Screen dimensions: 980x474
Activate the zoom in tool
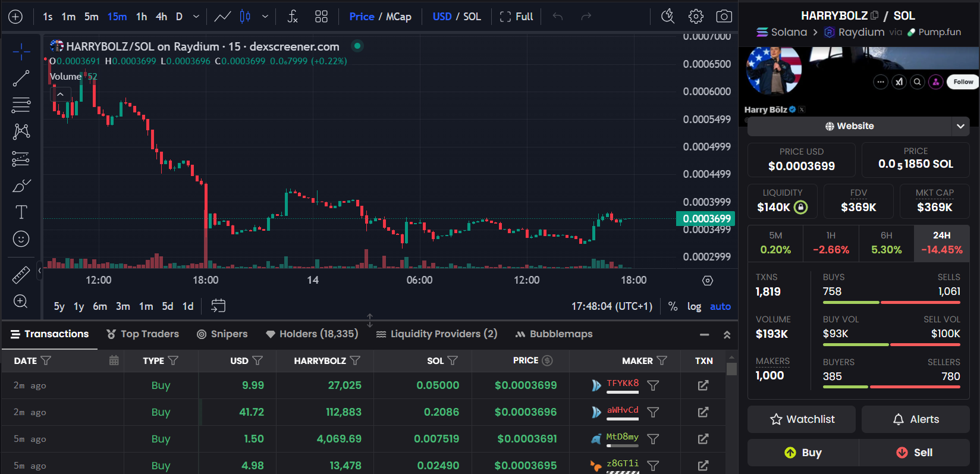pyautogui.click(x=21, y=302)
